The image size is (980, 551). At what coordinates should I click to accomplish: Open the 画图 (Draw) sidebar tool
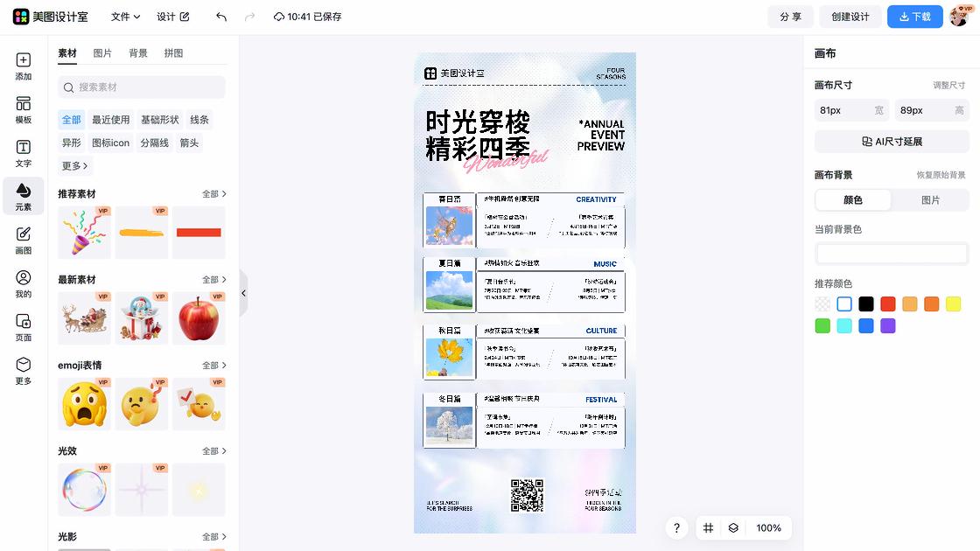[x=23, y=241]
